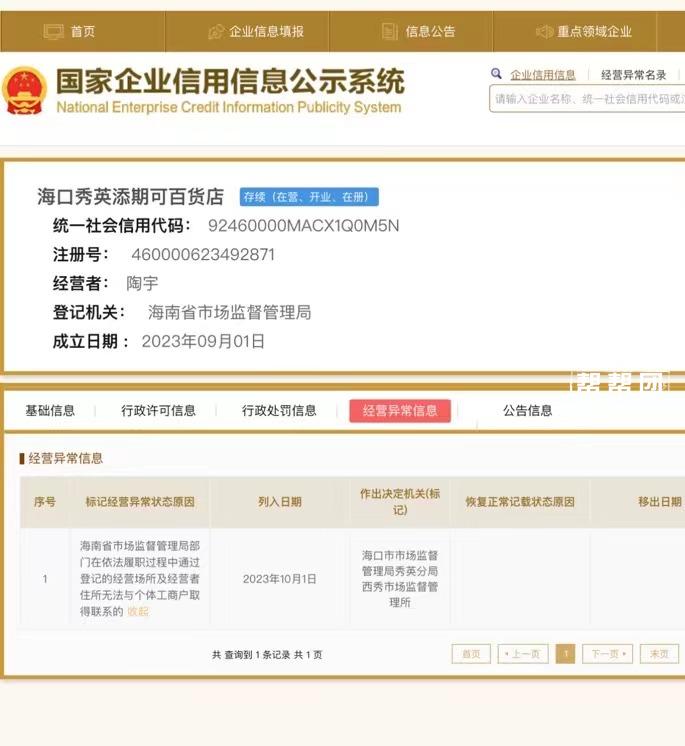Click the authority 海南省市场监督管理局
The width and height of the screenshot is (685, 746).
pos(230,313)
